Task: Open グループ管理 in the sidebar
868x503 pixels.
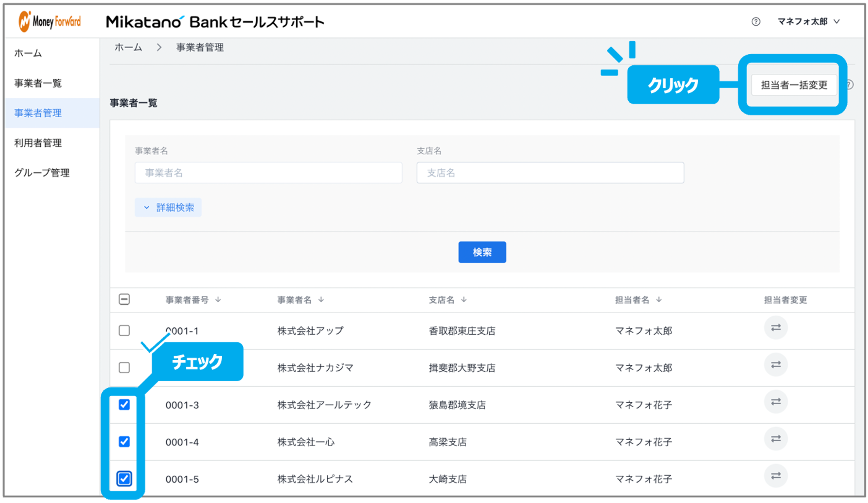Action: [42, 173]
